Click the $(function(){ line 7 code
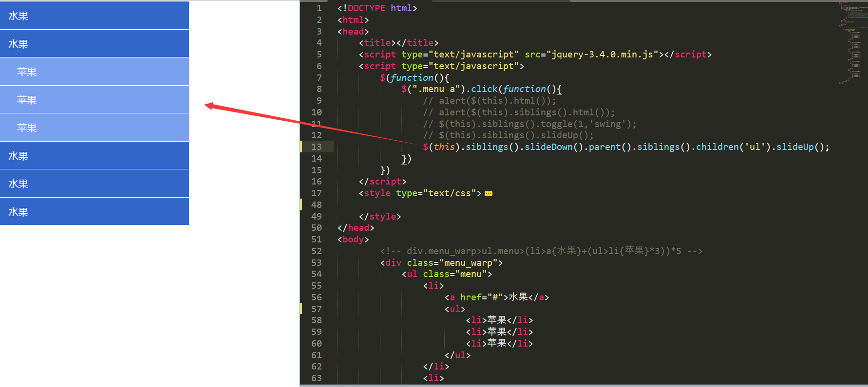The image size is (868, 387). (x=415, y=78)
